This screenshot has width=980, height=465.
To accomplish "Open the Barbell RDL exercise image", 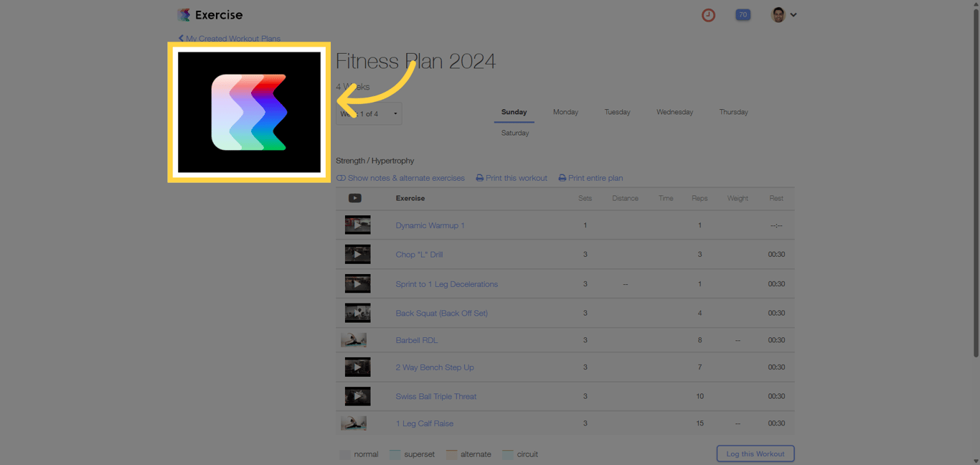I will tap(354, 340).
